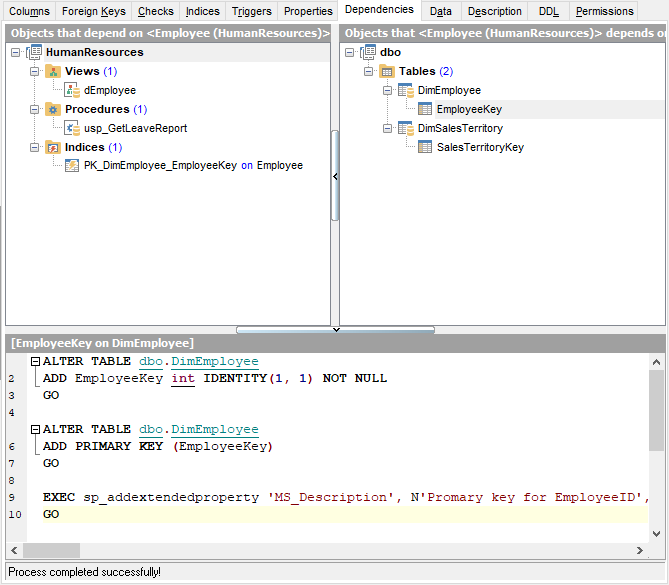Click the SalesTerritoryKey column icon

(x=425, y=147)
